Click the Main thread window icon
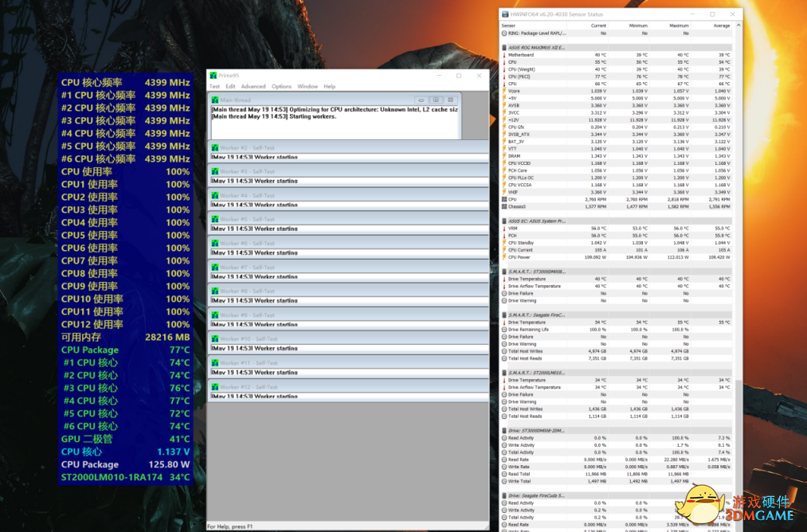Screen dimensions: 807x532 [x=215, y=100]
